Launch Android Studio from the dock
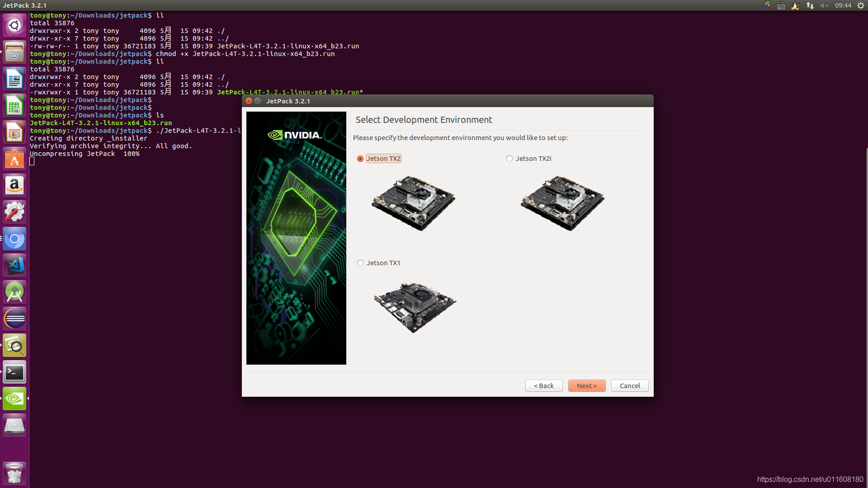This screenshot has width=868, height=488. pos(14,292)
